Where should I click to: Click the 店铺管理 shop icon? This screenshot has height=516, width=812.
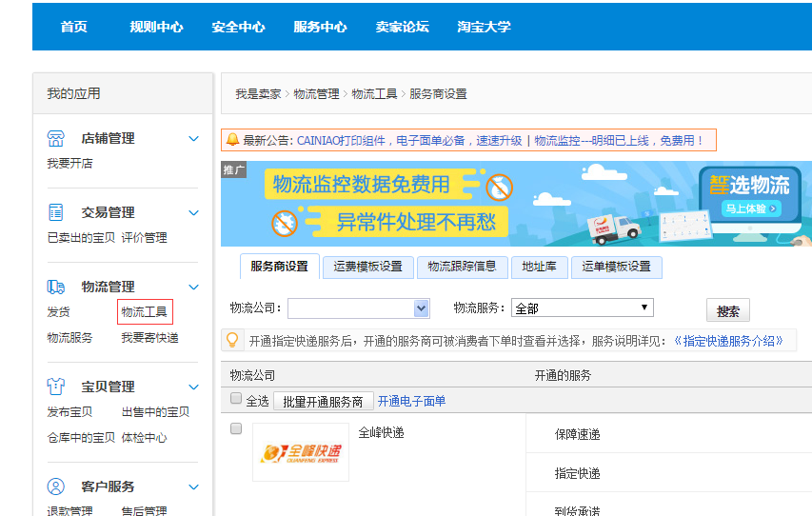tap(56, 138)
